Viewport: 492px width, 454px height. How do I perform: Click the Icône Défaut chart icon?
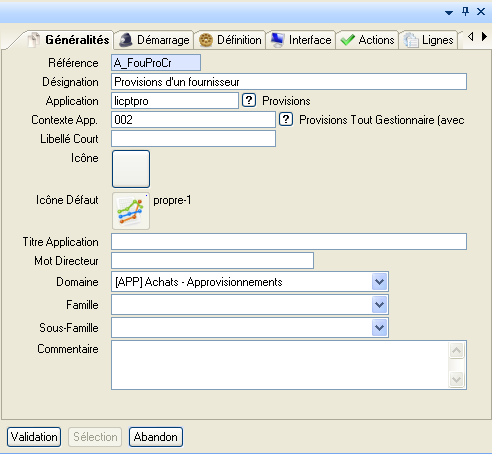click(x=131, y=211)
